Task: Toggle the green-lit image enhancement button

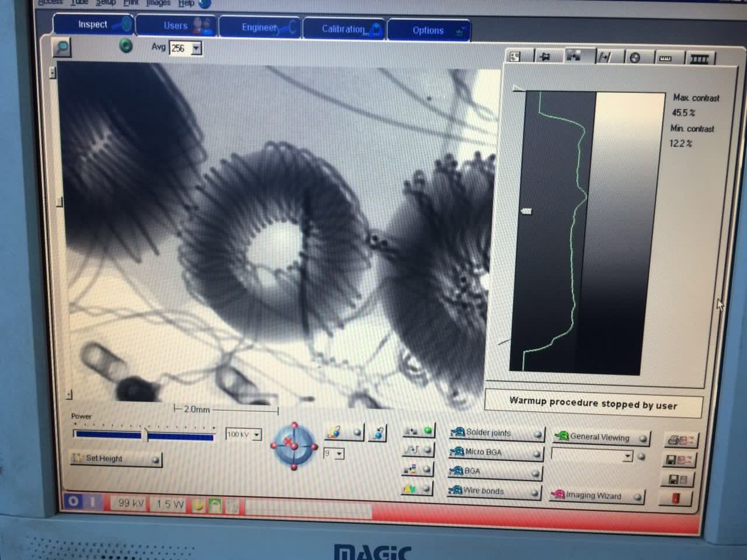Action: tap(418, 431)
